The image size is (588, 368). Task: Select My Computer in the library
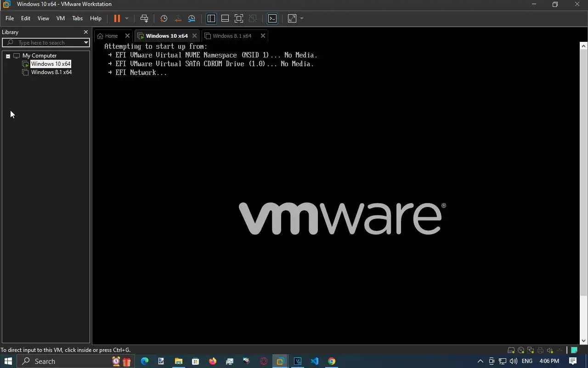tap(40, 56)
